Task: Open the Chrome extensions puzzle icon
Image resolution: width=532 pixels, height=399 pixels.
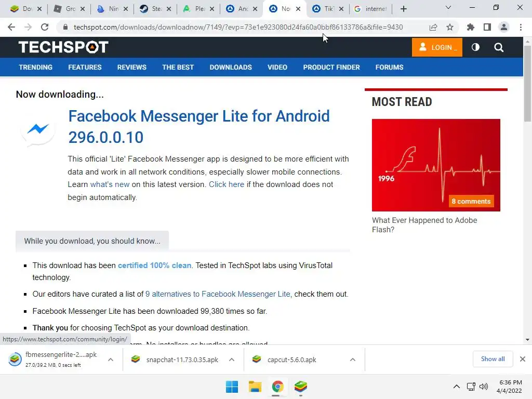Action: pyautogui.click(x=470, y=27)
